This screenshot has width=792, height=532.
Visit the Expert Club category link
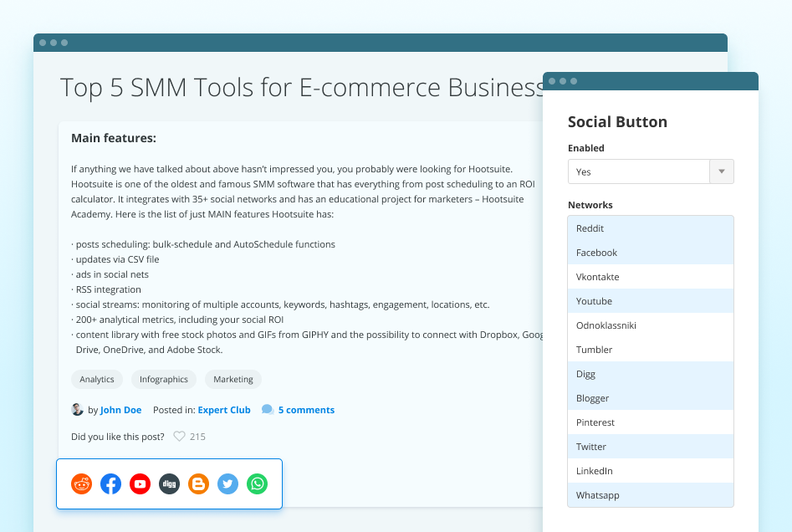coord(224,409)
